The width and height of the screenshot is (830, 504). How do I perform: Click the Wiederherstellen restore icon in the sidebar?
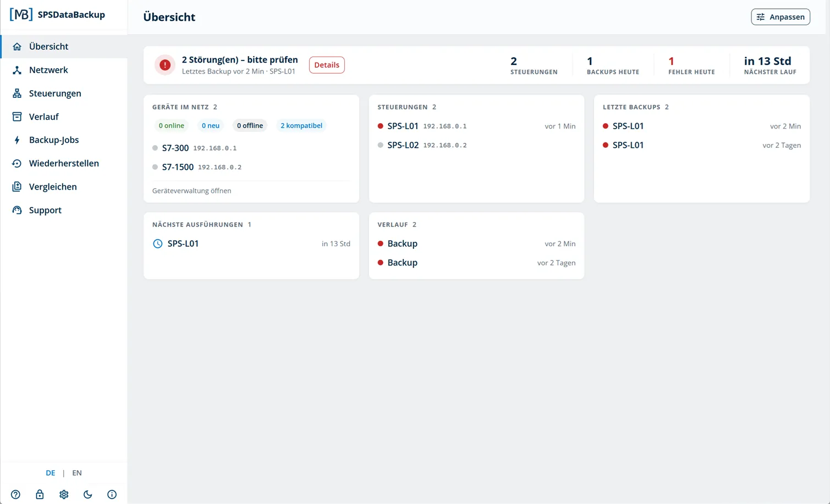(x=17, y=163)
